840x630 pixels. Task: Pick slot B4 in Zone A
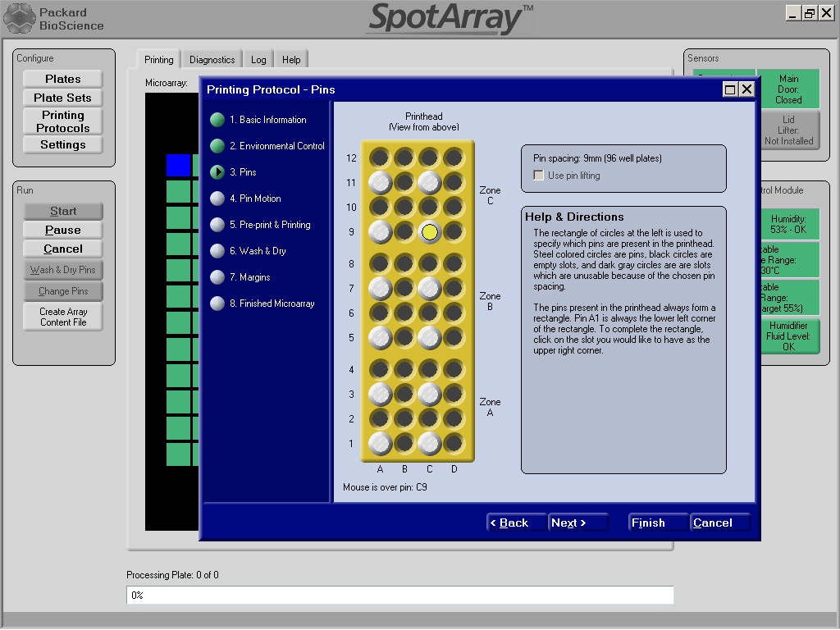tap(404, 370)
